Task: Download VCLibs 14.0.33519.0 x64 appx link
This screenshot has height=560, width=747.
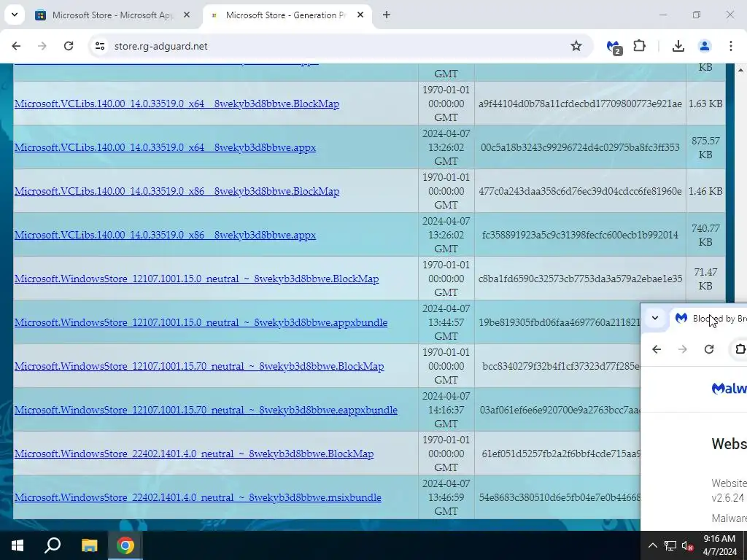Action: click(x=166, y=147)
